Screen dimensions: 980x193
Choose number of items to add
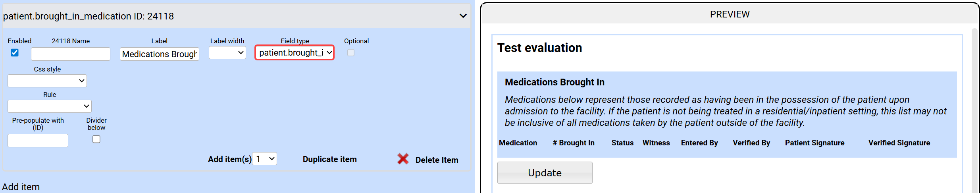point(265,159)
